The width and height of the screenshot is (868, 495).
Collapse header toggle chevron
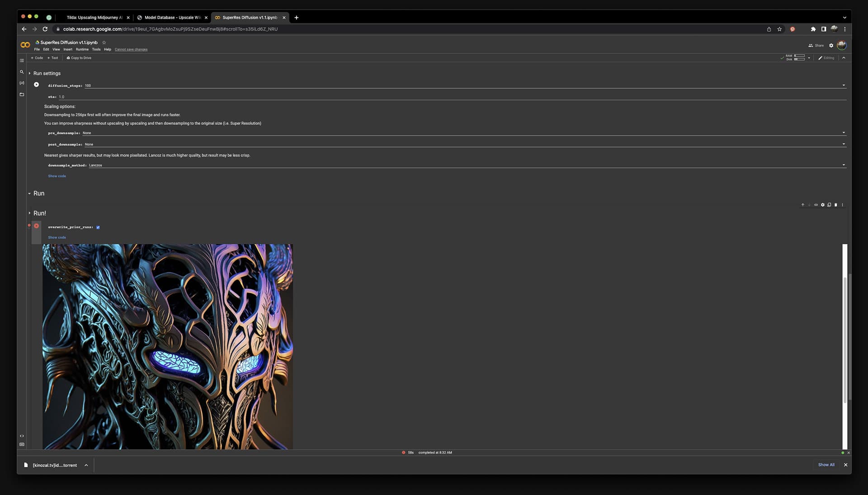coord(844,58)
